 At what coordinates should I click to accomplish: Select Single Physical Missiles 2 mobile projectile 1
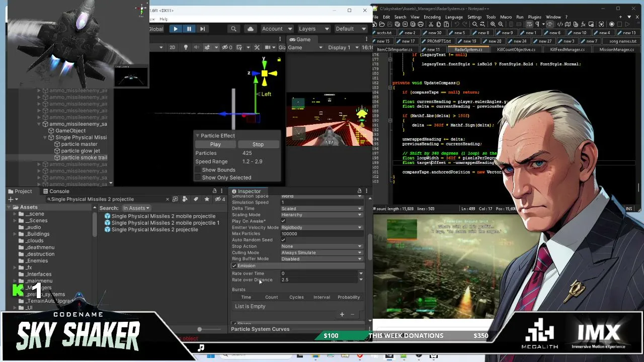pyautogui.click(x=165, y=223)
